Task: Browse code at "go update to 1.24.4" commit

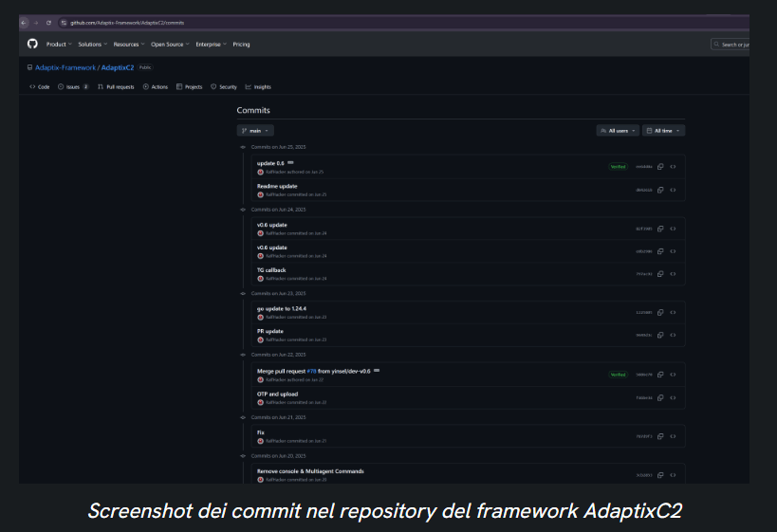Action: (x=673, y=313)
